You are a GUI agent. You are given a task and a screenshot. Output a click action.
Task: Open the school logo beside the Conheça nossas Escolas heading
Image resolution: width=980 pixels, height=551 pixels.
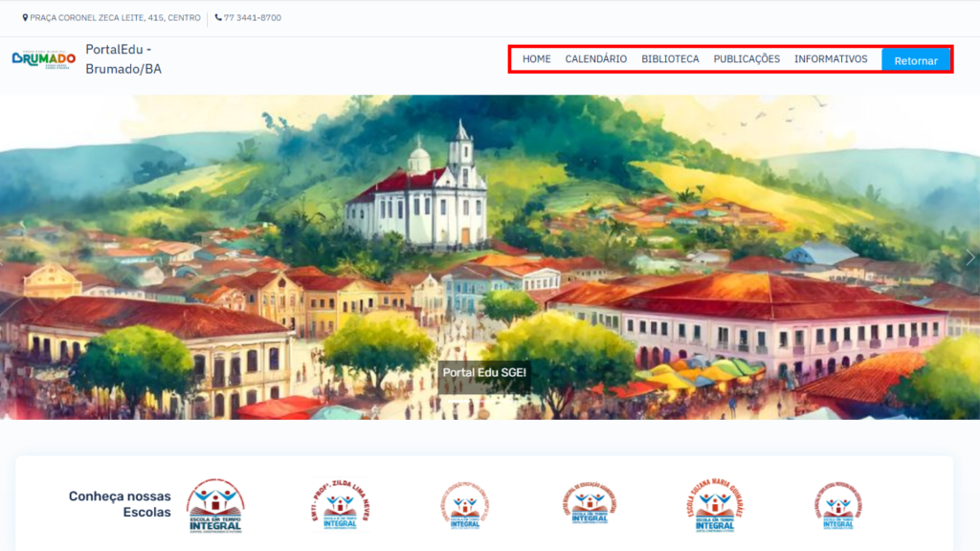[215, 505]
